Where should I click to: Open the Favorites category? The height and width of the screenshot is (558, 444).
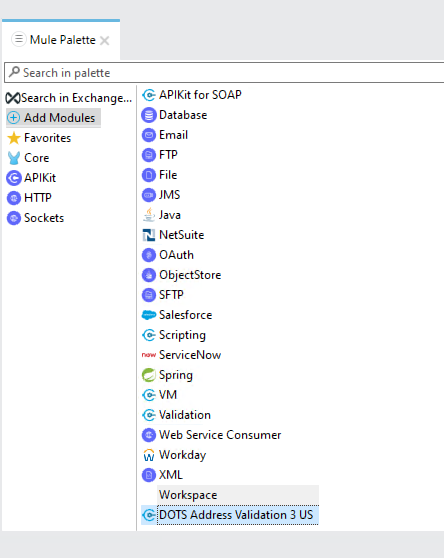click(47, 138)
